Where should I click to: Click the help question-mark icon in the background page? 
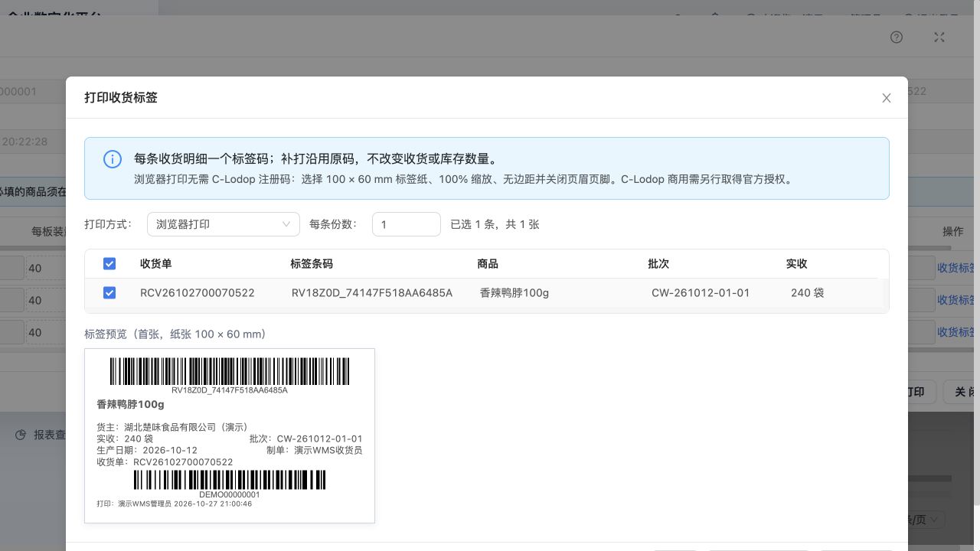897,37
